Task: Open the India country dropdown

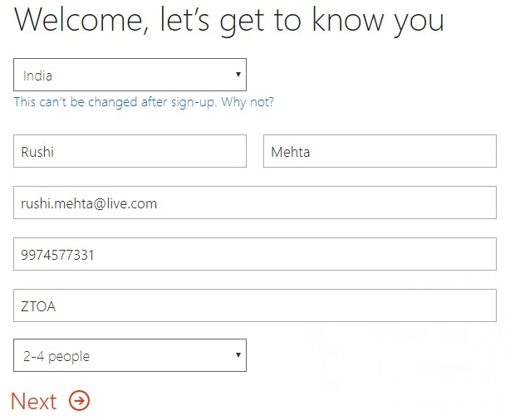Action: point(130,76)
